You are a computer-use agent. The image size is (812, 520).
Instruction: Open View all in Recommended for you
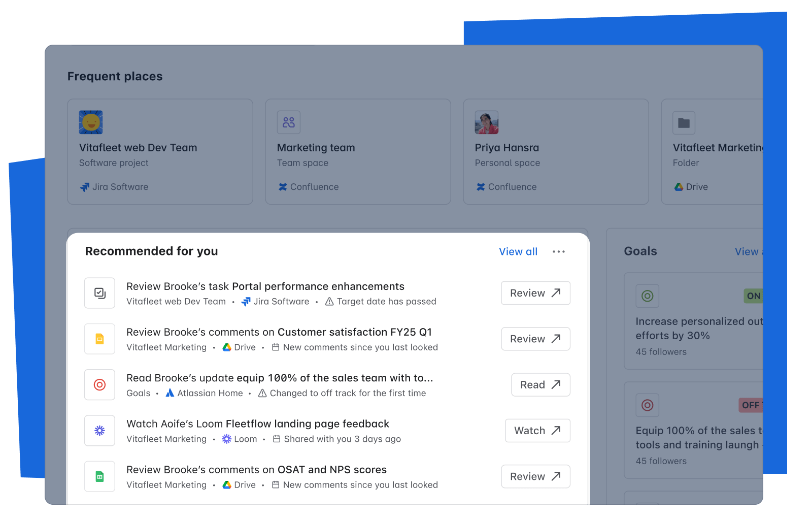(518, 251)
